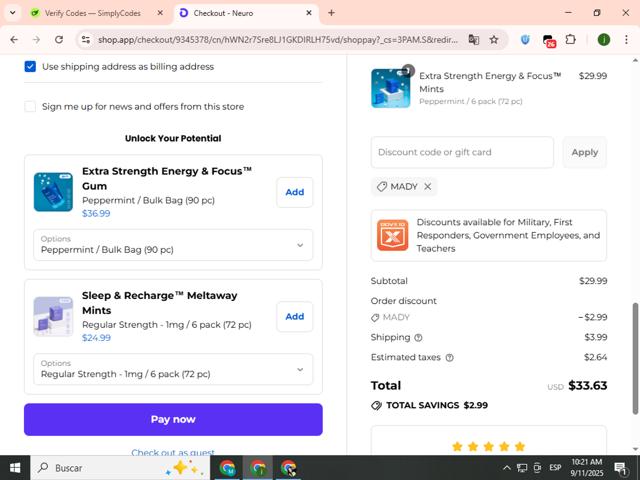This screenshot has width=640, height=480.
Task: Click the browser forward arrow
Action: (x=36, y=40)
